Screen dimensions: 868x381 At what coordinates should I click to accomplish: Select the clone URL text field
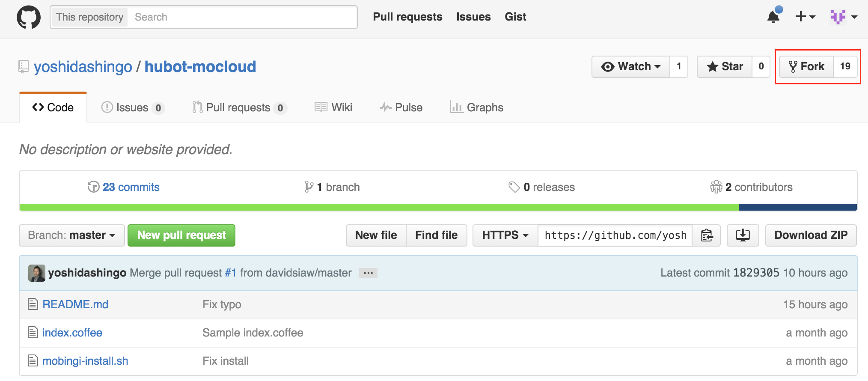(x=615, y=235)
